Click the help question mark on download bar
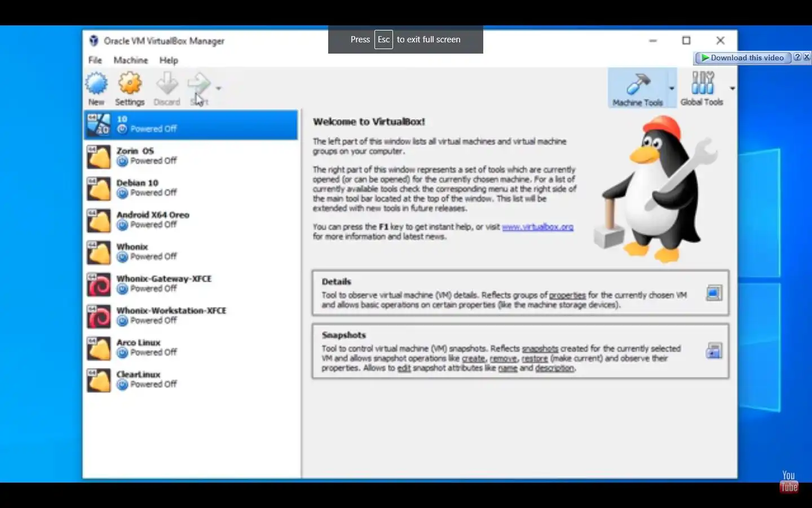812x508 pixels. pyautogui.click(x=797, y=58)
